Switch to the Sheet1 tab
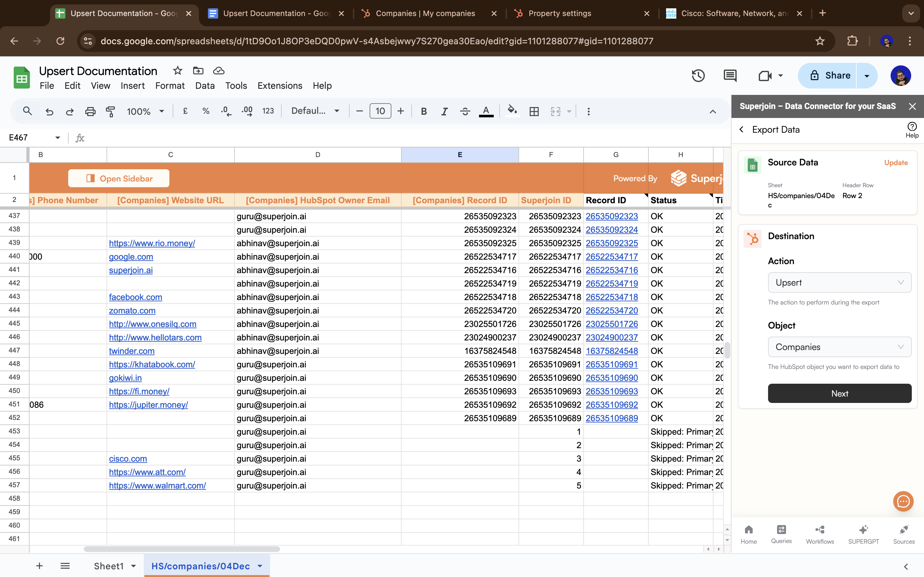 pyautogui.click(x=109, y=566)
